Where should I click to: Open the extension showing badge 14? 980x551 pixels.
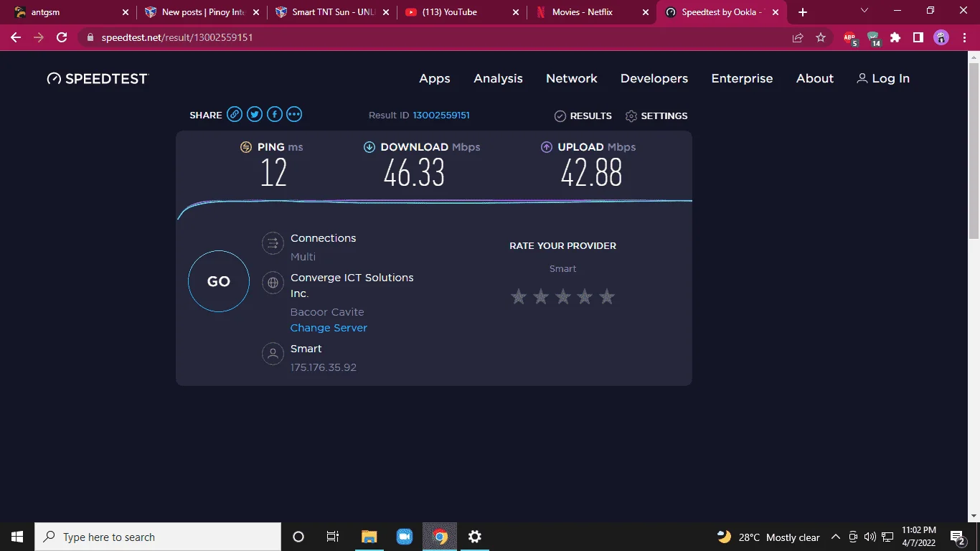[874, 38]
